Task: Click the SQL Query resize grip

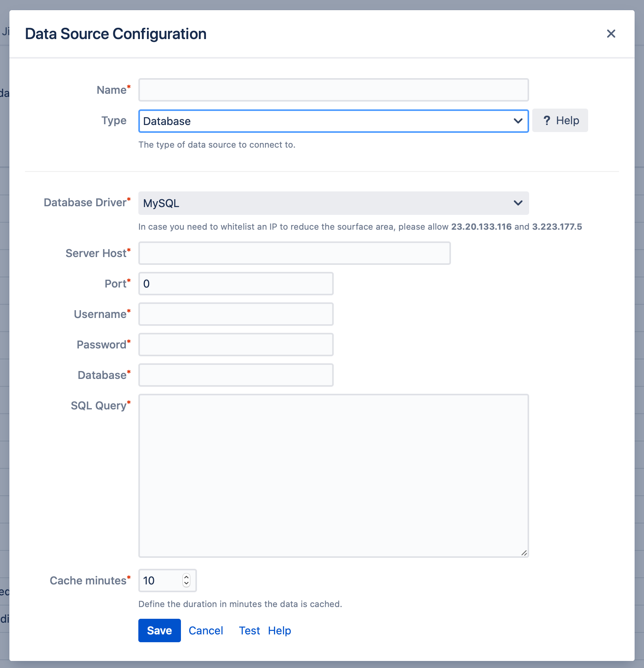Action: (x=524, y=553)
